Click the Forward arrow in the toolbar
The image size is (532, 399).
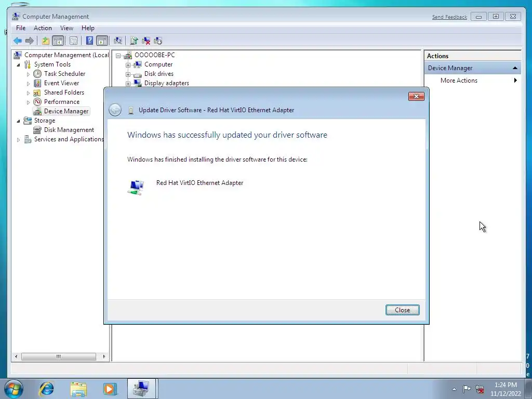(30, 41)
